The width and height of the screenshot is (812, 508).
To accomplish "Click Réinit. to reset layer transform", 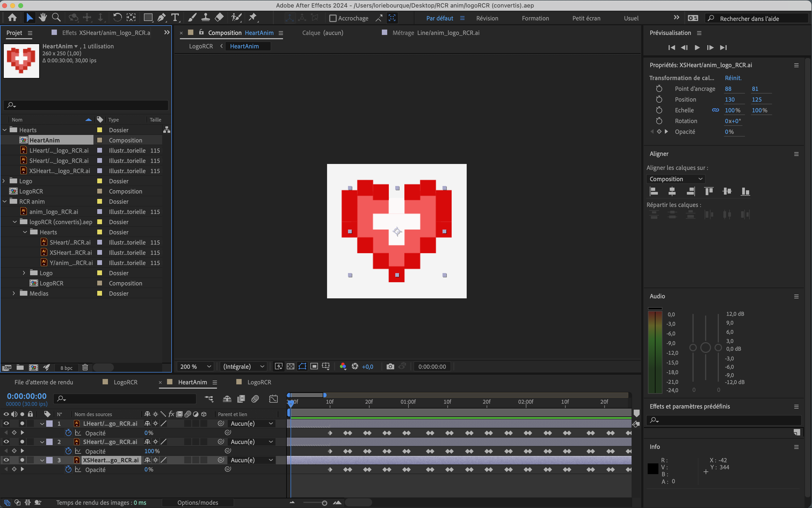I will 733,78.
